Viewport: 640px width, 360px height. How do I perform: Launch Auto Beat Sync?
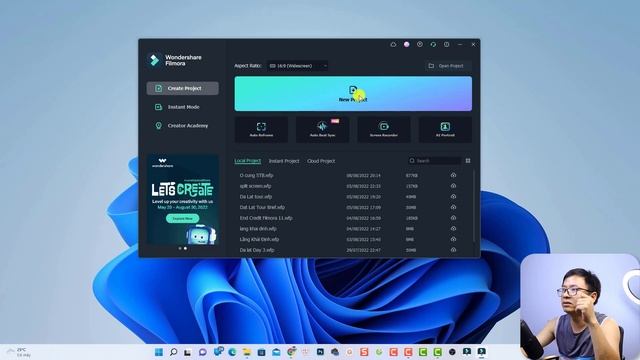point(322,129)
